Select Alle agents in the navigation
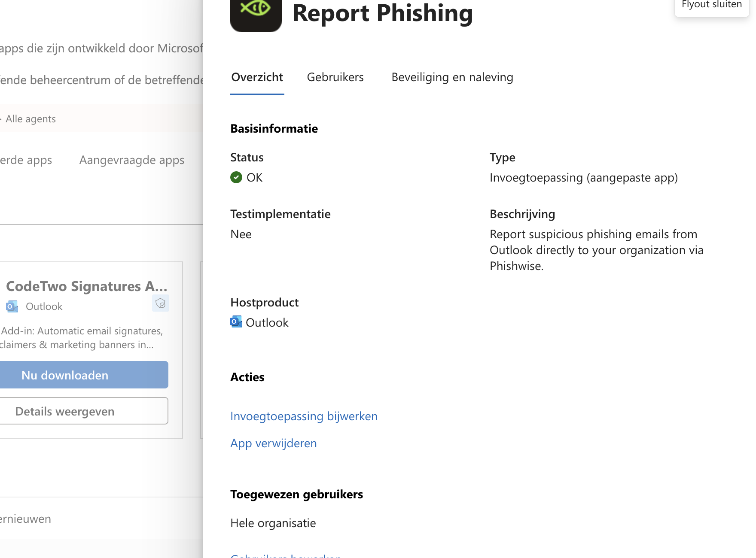 [30, 119]
